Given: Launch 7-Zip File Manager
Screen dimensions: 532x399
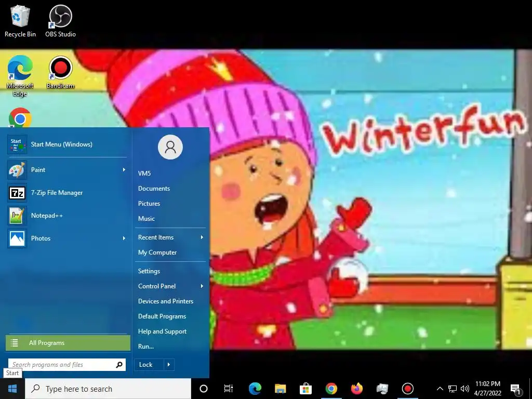Looking at the screenshot, I should pyautogui.click(x=67, y=193).
